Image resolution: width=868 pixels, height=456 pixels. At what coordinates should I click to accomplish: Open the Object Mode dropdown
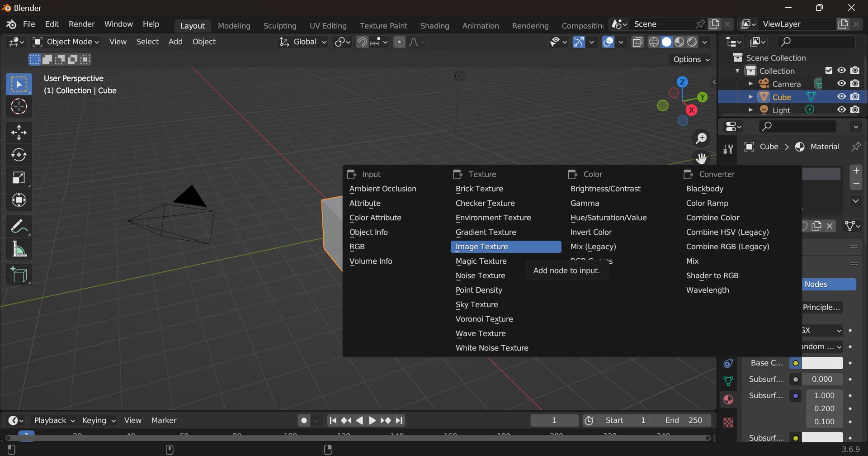tap(66, 42)
